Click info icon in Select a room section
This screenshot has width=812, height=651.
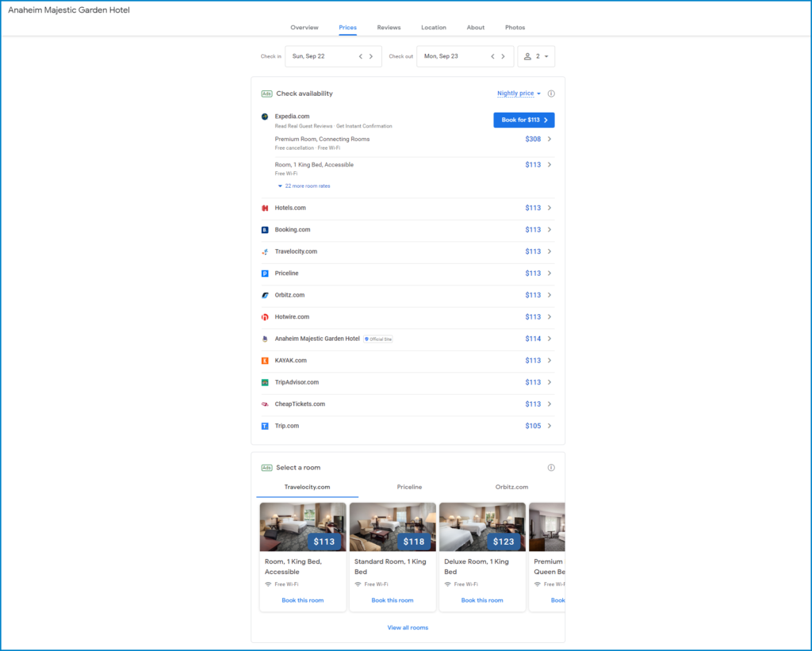(551, 468)
